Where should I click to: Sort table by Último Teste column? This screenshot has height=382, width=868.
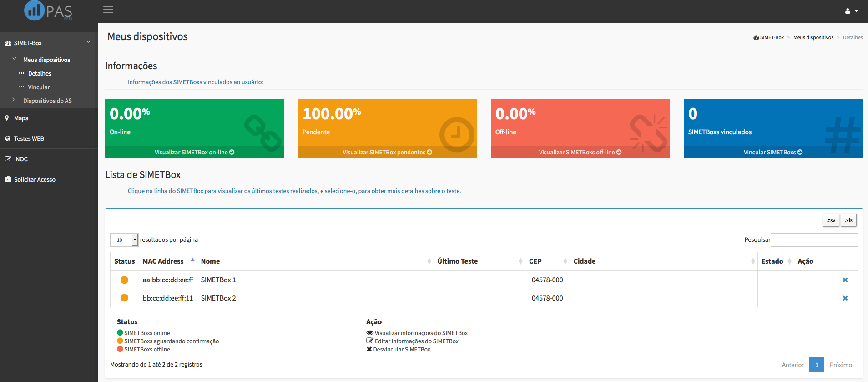click(479, 261)
